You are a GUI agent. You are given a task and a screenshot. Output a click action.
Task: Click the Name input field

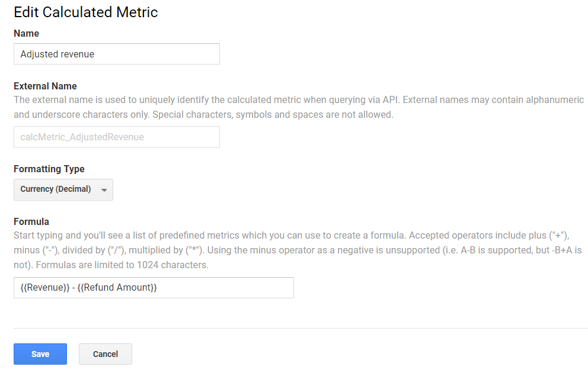pyautogui.click(x=116, y=54)
